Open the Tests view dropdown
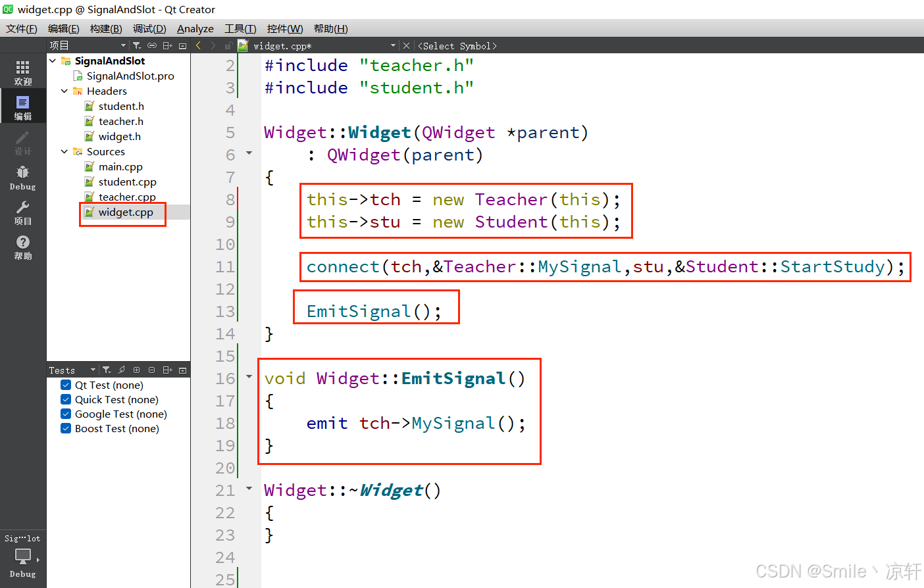Screen dimensions: 924x588 click(72, 370)
